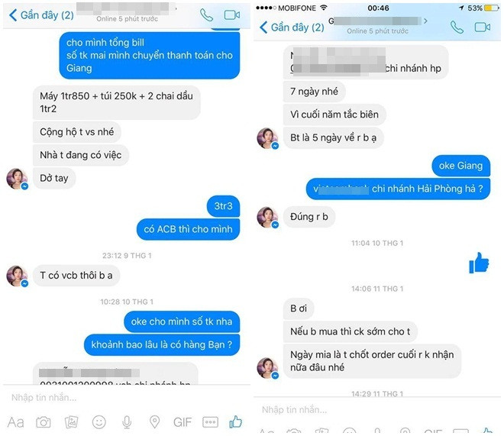Open the more options ellipsis icon
This screenshot has height=436, width=504.
pyautogui.click(x=210, y=421)
